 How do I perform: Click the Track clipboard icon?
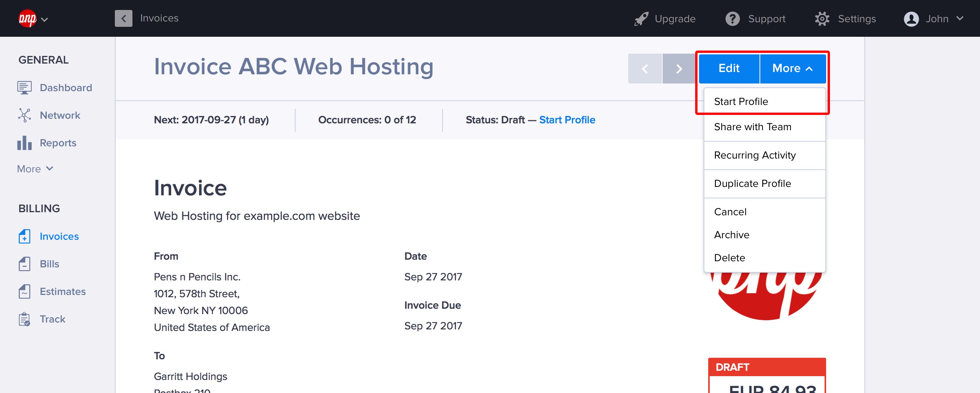(x=24, y=319)
